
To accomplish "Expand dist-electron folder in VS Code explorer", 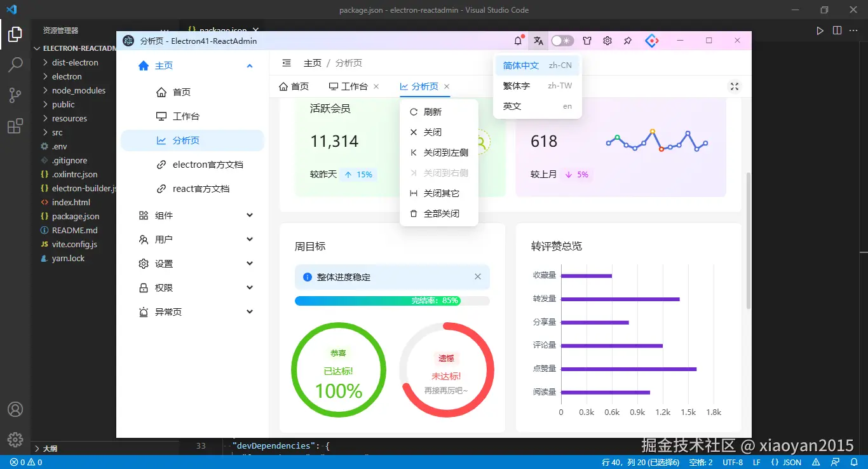I will pyautogui.click(x=74, y=62).
